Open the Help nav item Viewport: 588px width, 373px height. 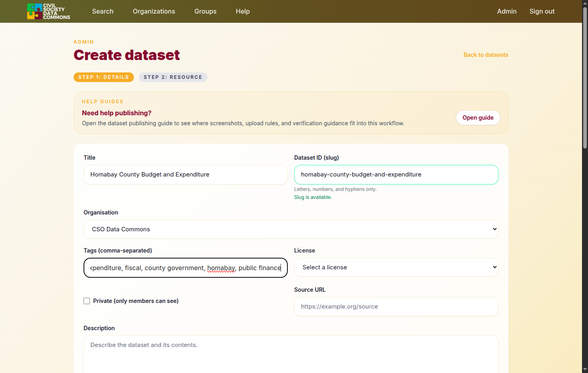coord(243,11)
